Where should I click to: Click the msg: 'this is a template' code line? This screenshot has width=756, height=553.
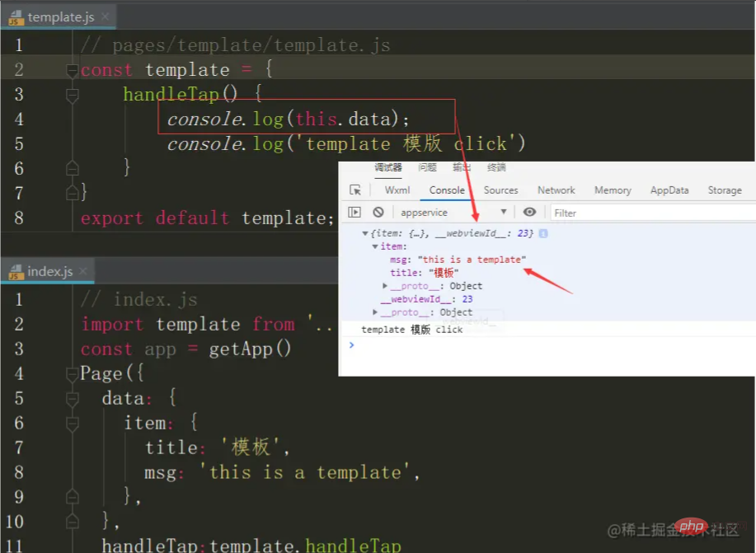click(x=283, y=472)
